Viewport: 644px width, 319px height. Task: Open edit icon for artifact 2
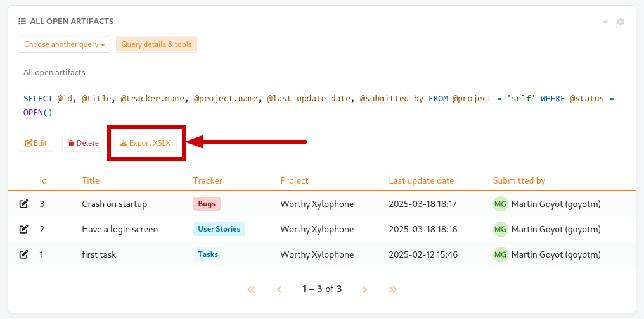coord(24,229)
